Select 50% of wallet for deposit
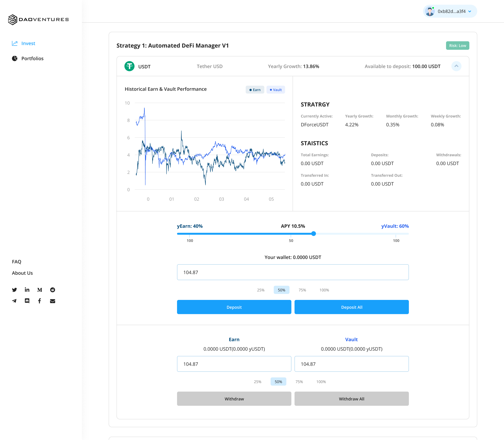This screenshot has height=440, width=504. coord(281,290)
